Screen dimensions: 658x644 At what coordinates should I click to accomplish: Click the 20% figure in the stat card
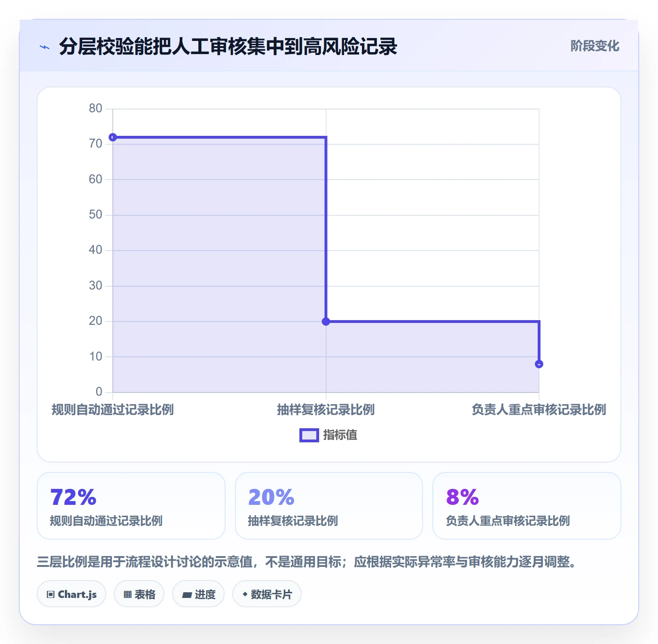pos(271,497)
